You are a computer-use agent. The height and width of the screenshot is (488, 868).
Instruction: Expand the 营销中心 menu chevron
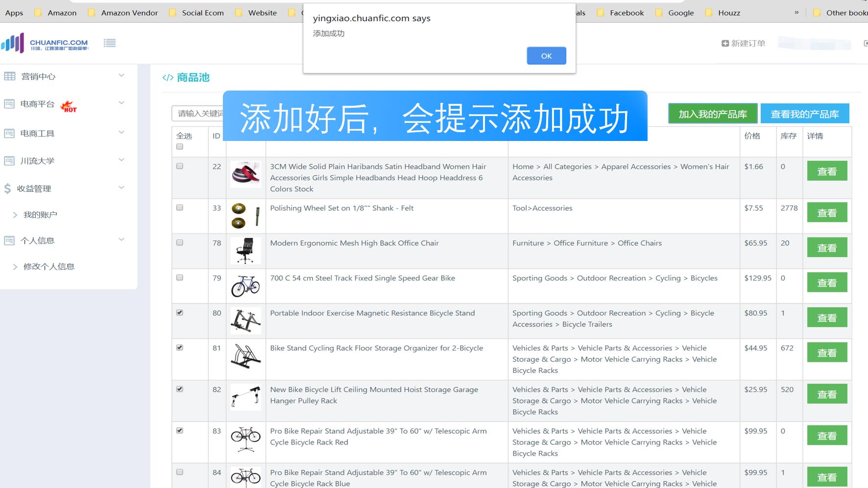point(121,75)
